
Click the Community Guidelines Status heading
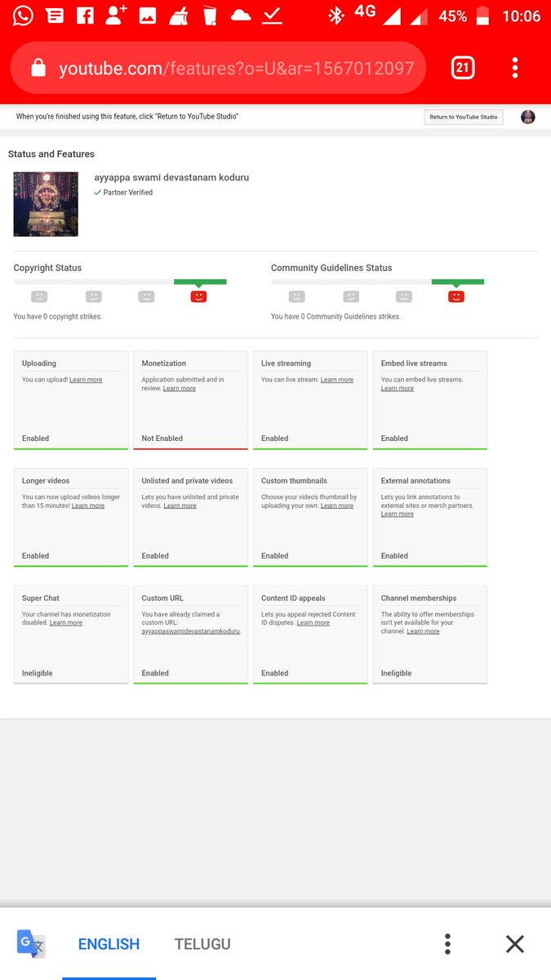coord(331,268)
